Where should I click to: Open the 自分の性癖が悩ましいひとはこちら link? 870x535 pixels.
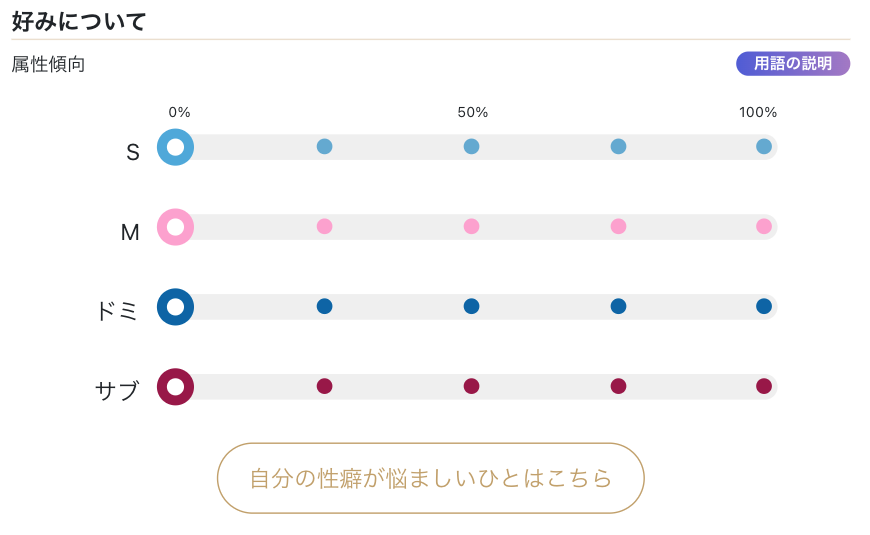430,478
